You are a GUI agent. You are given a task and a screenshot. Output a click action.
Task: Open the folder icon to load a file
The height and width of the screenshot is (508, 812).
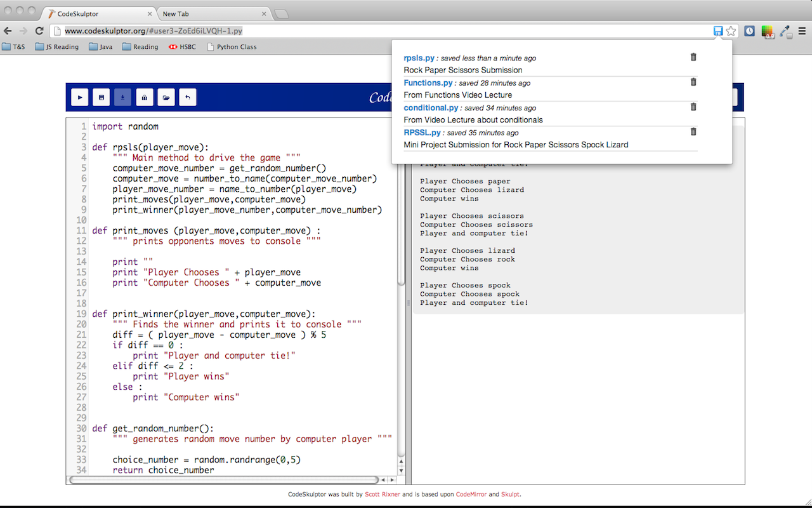pyautogui.click(x=166, y=97)
